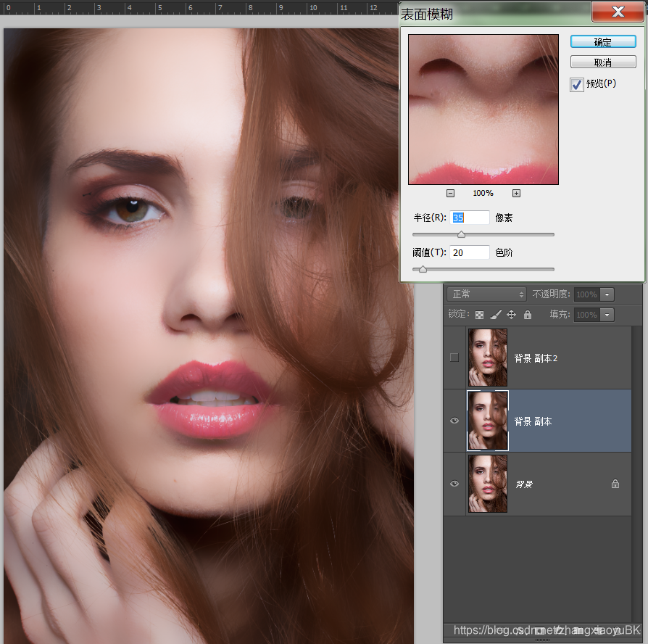The height and width of the screenshot is (644, 648).
Task: Hide the 背景 副本 layer
Action: 454,421
